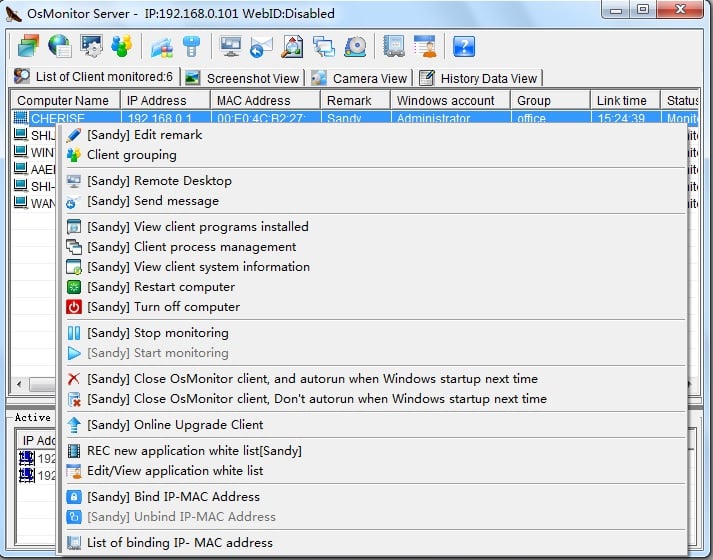Click the group of people toolbar icon
713x560 pixels.
click(122, 46)
